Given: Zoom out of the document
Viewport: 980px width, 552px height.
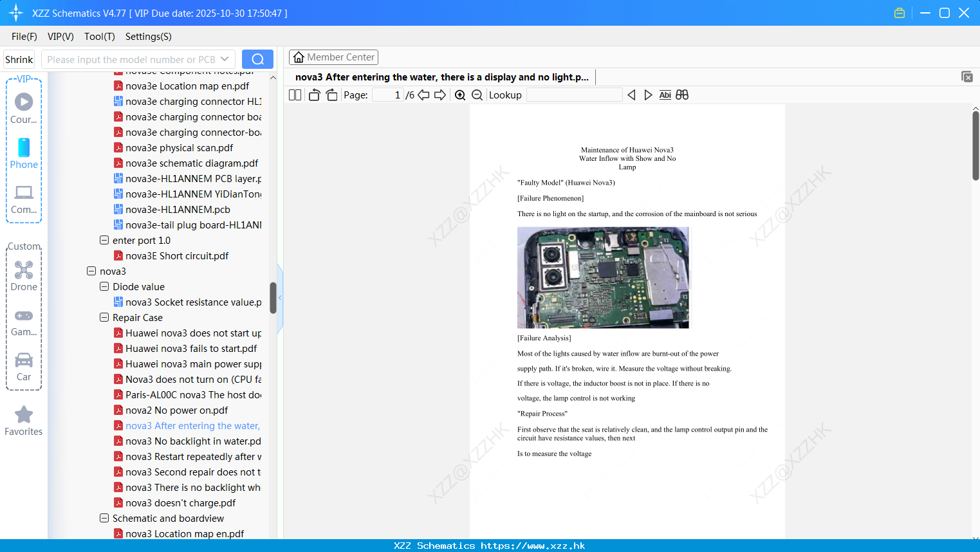Looking at the screenshot, I should click(x=477, y=95).
